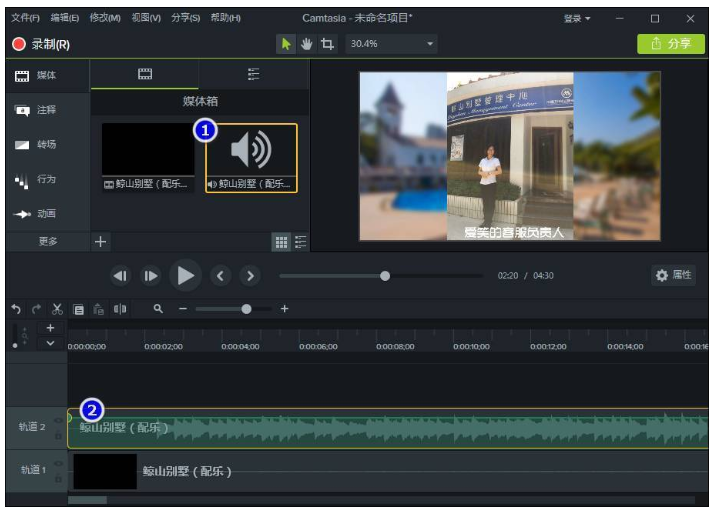Viewport: 712px width, 509px height.
Task: Expand the 更多 tools list
Action: [47, 241]
